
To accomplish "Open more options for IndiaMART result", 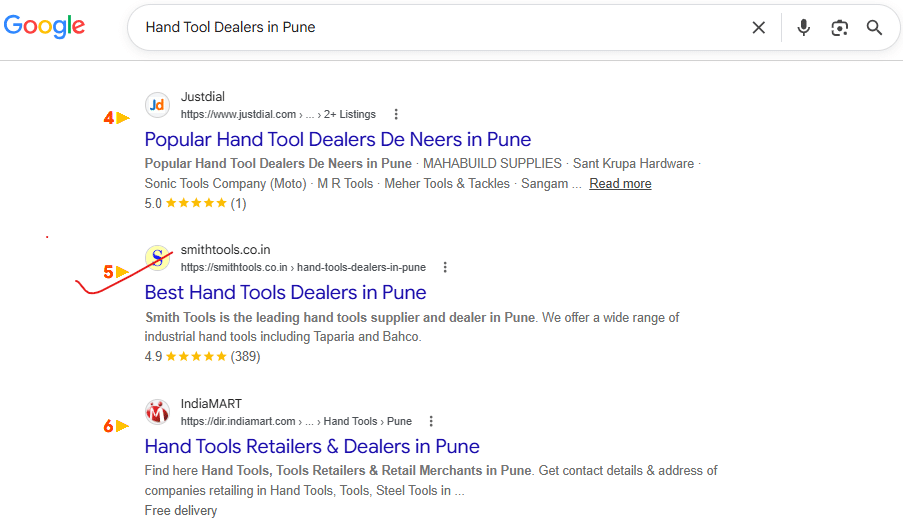I will 431,421.
